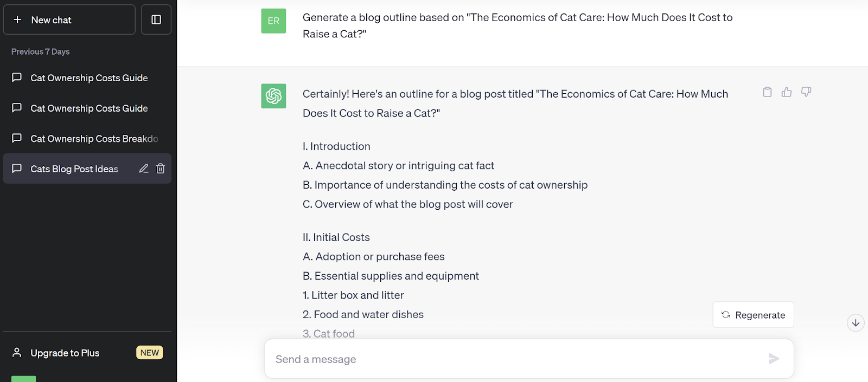The width and height of the screenshot is (868, 382).
Task: Click the user icon beside Upgrade to Plus
Action: point(17,353)
